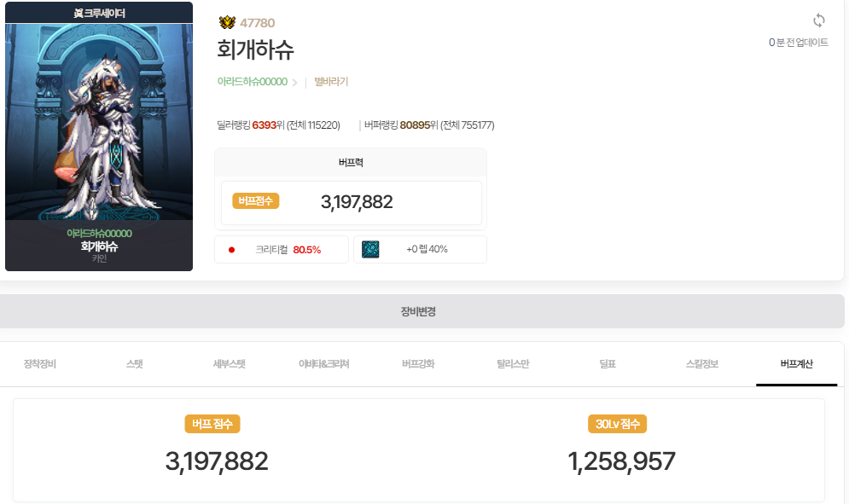The image size is (849, 504).
Task: Click the orange 버프점수 badge in 버프력
Action: coord(256,201)
